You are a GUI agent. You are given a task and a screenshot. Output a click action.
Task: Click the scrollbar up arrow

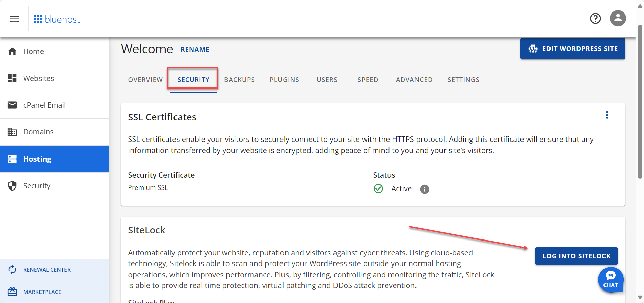pyautogui.click(x=640, y=6)
